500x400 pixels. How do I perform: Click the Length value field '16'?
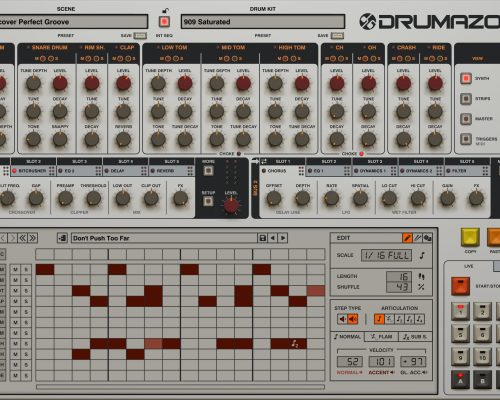pos(399,276)
